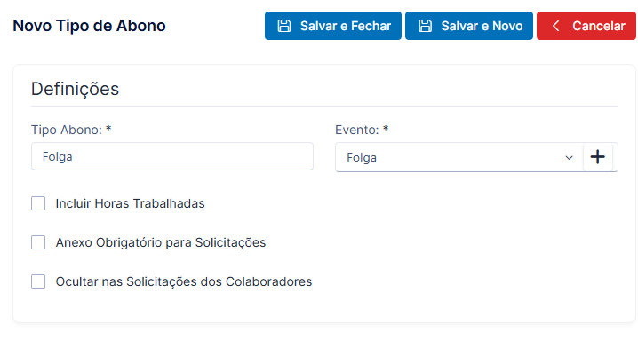Click the floppy disk icon in Salvar e Fechar
Screen dimensions: 638x364
click(284, 26)
